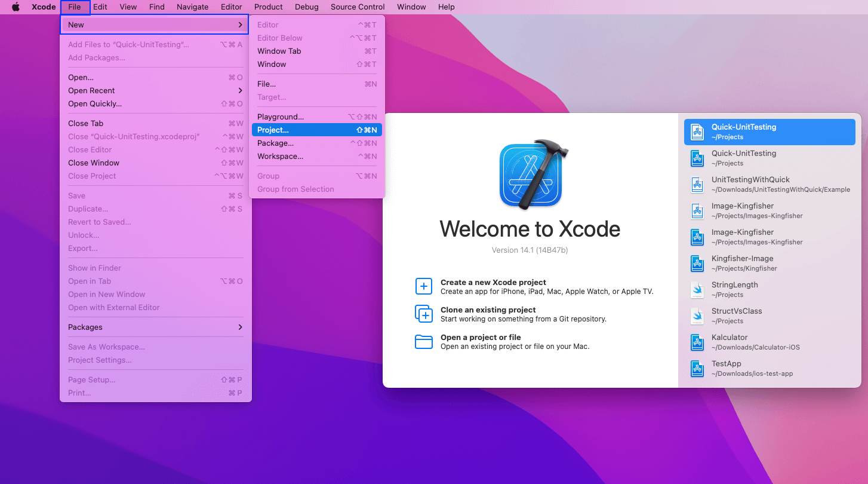
Task: Click the Xcode hammer app logo
Action: coord(531,175)
